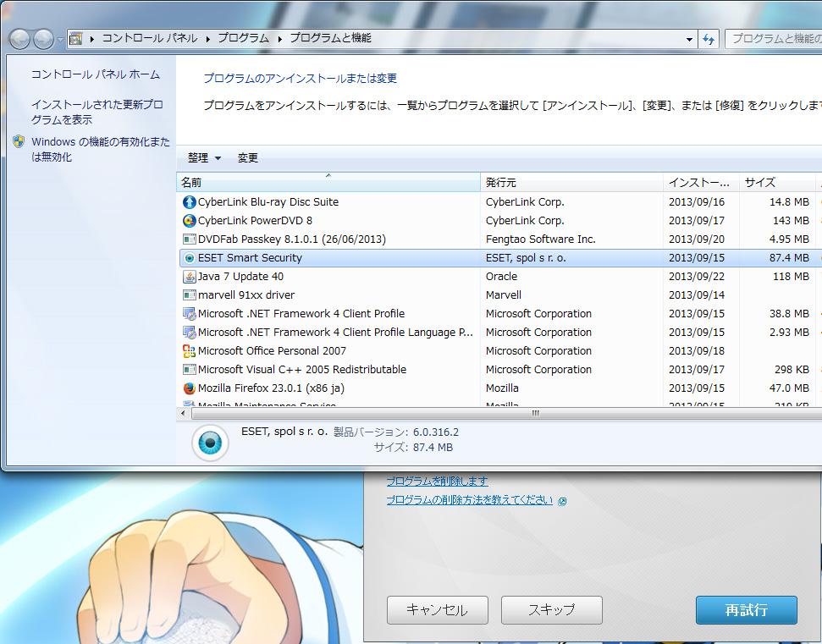Click the refresh button beside address bar
Viewport: 822px width, 644px height.
[709, 39]
